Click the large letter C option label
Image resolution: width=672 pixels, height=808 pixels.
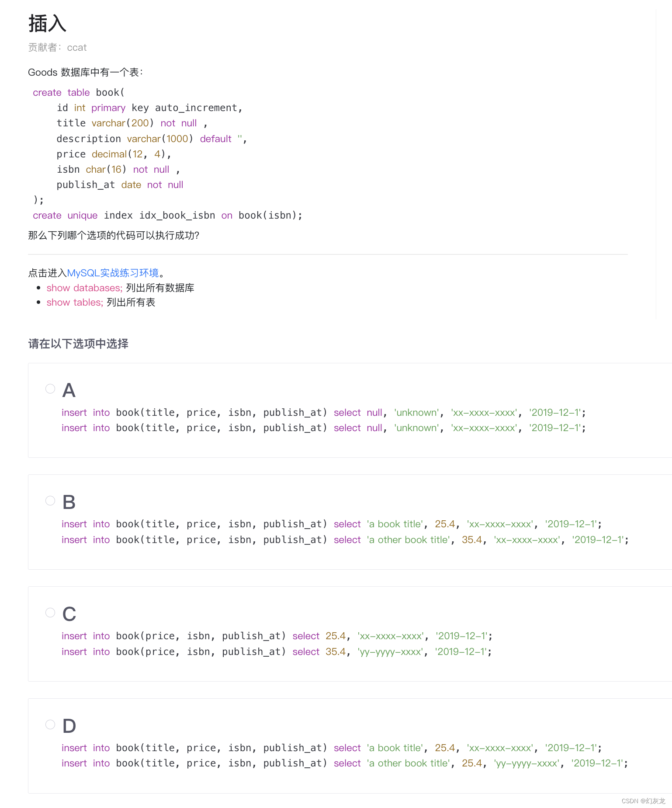pyautogui.click(x=69, y=614)
